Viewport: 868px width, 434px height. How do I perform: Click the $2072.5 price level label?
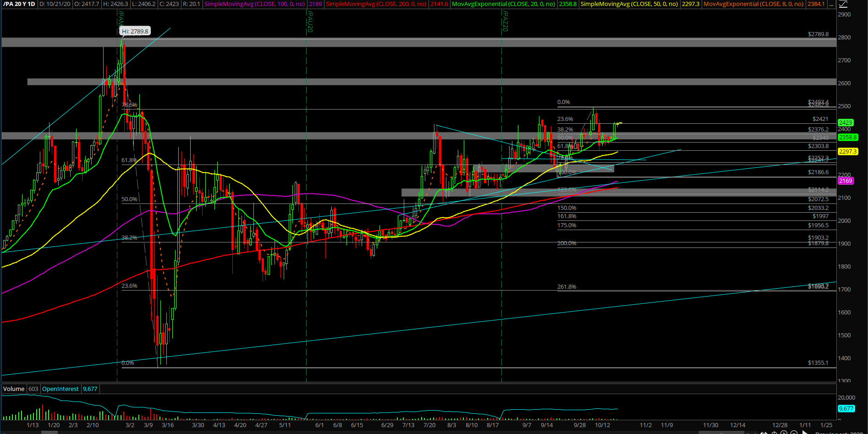[x=818, y=199]
